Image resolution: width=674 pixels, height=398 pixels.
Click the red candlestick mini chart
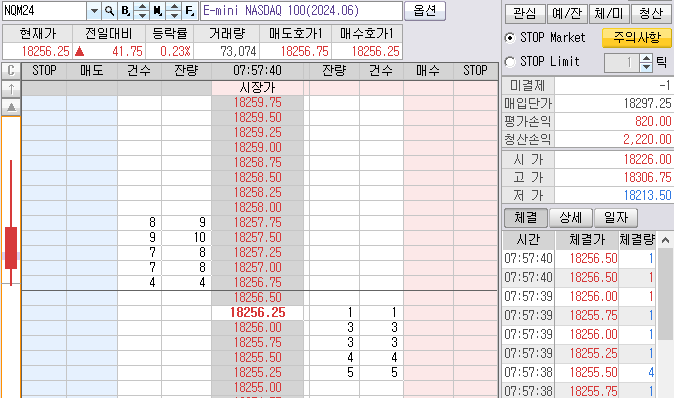11,223
